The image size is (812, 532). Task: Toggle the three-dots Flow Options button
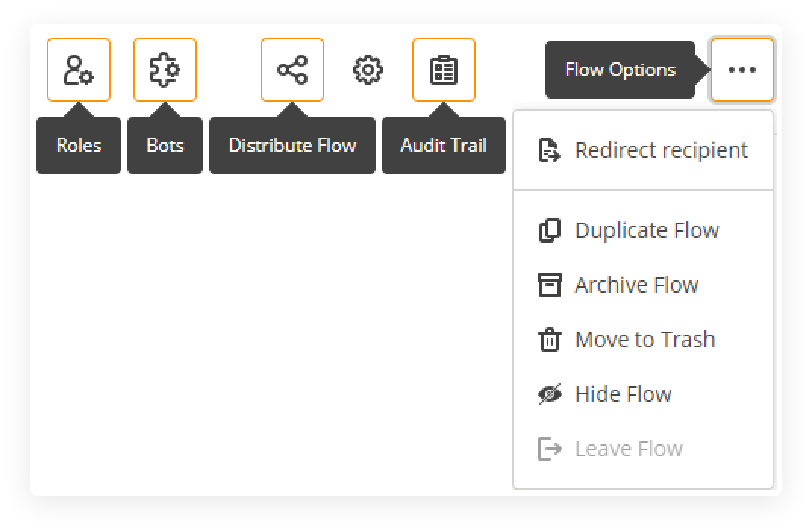click(742, 70)
